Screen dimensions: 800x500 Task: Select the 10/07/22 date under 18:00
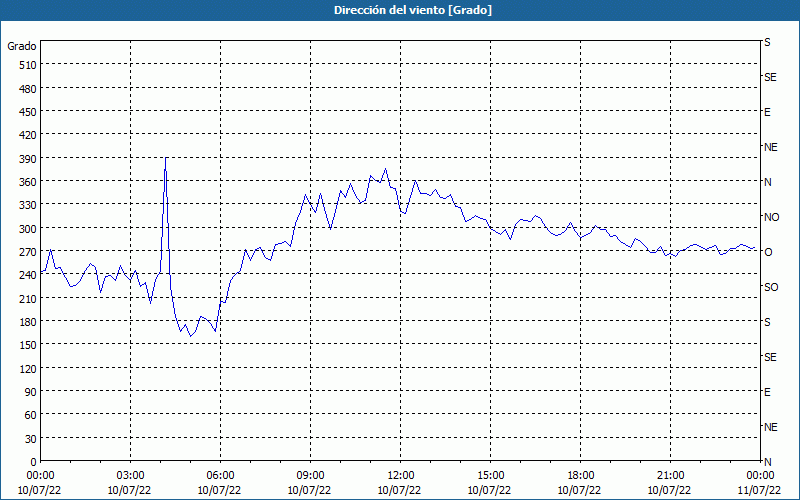click(x=581, y=490)
